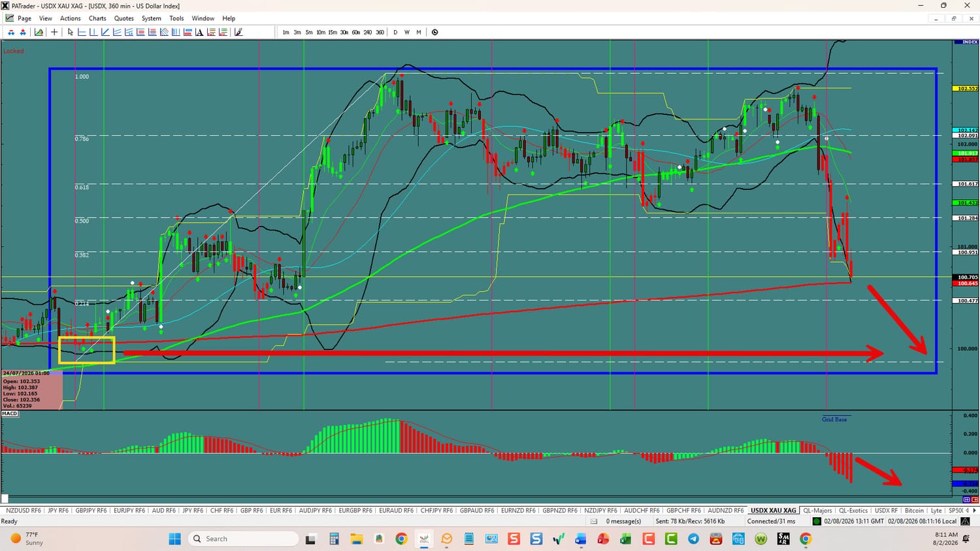The image size is (980, 551).
Task: Switch chart to 240 minute timeframe
Action: point(368,32)
